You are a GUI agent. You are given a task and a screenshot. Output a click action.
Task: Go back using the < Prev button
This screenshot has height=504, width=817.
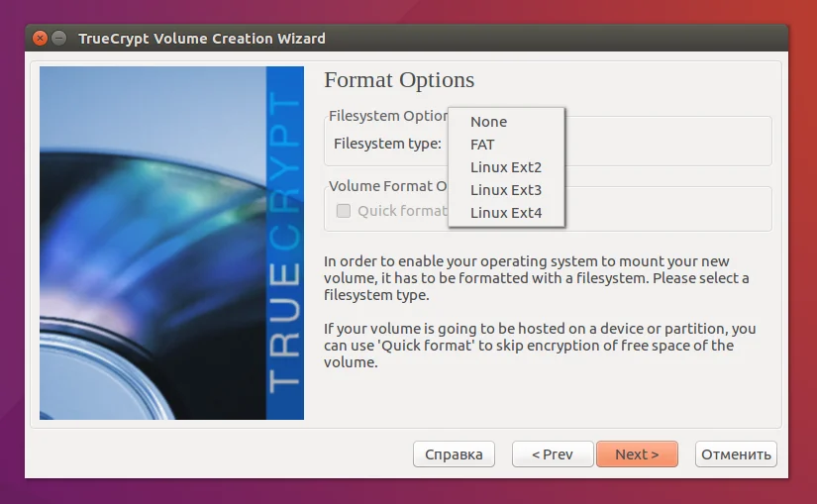pos(553,454)
